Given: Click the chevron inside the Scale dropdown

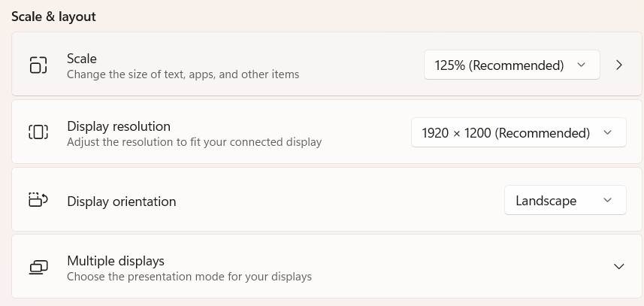Looking at the screenshot, I should (581, 65).
